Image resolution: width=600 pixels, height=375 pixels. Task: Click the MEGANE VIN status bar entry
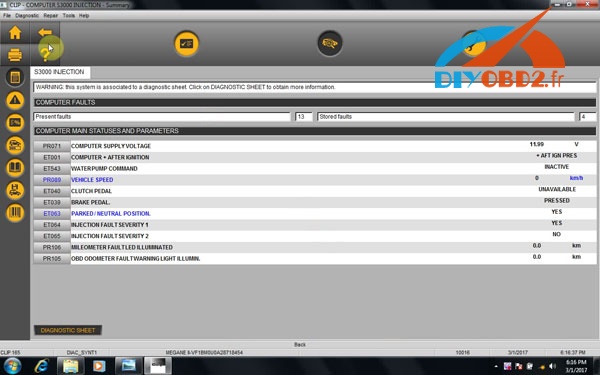click(204, 352)
